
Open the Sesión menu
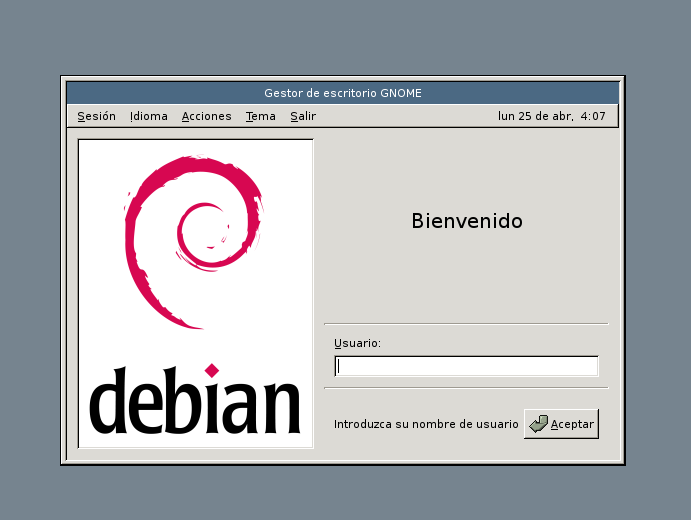click(x=97, y=116)
